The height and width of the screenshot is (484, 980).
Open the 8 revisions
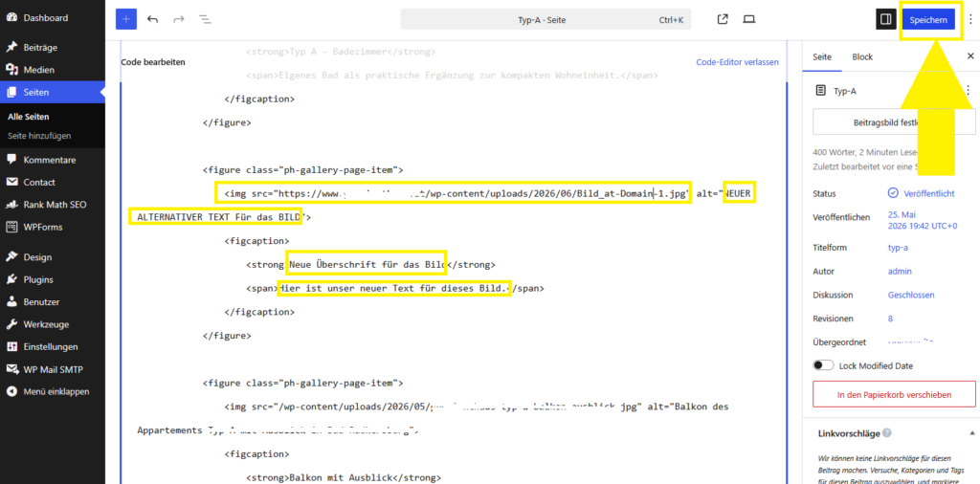(890, 319)
